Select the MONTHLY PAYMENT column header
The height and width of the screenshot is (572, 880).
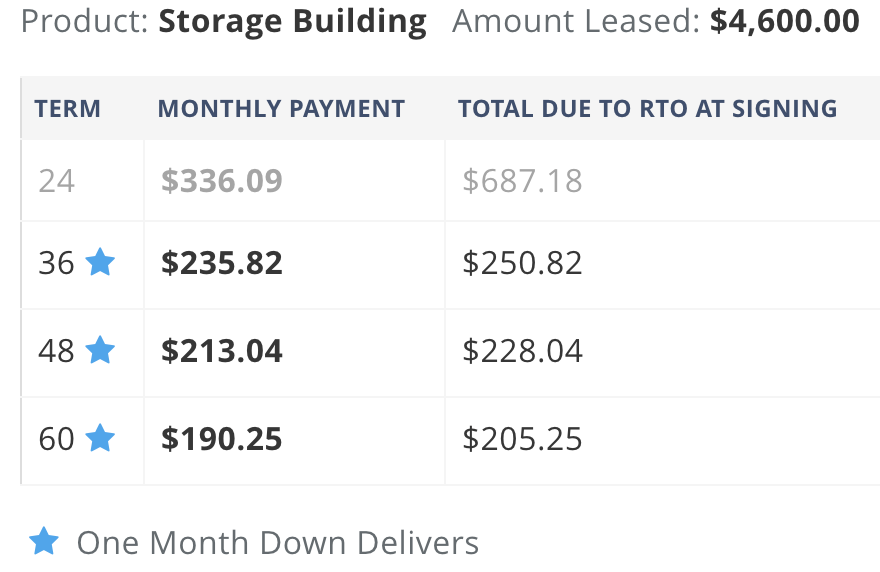(281, 109)
